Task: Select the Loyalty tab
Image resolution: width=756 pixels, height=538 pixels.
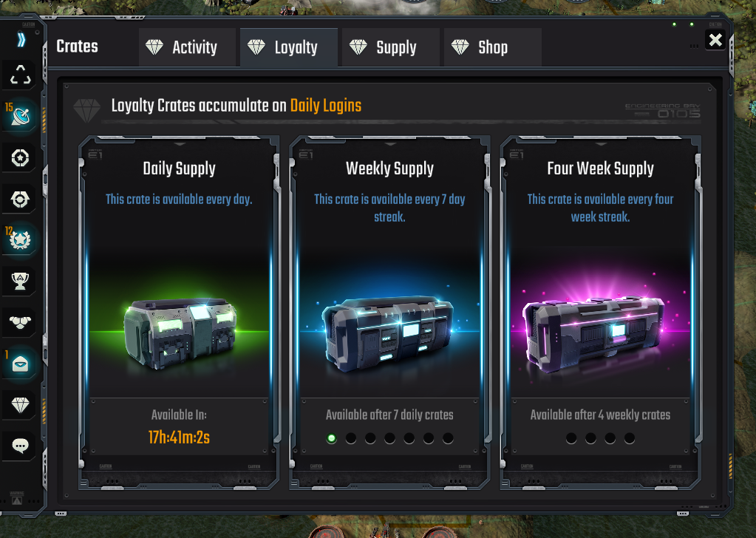Action: tap(289, 47)
